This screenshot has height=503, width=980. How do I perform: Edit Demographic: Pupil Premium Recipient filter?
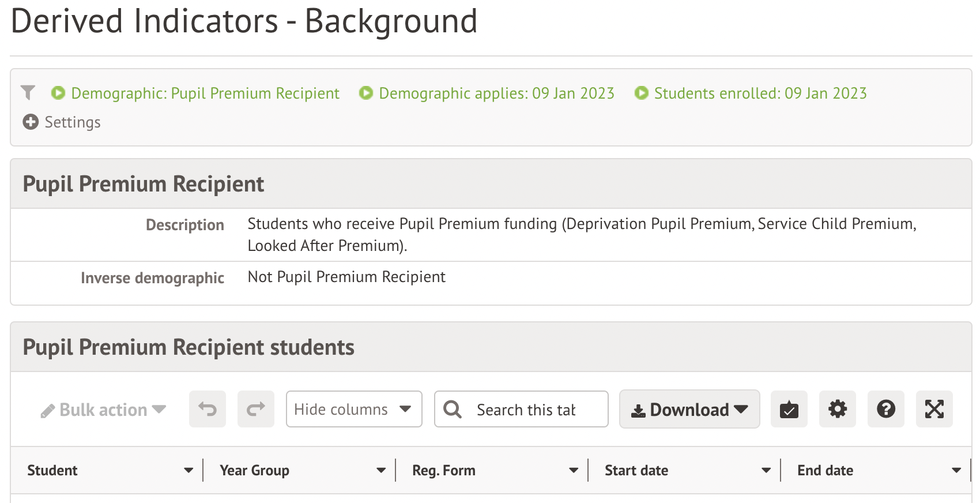205,93
